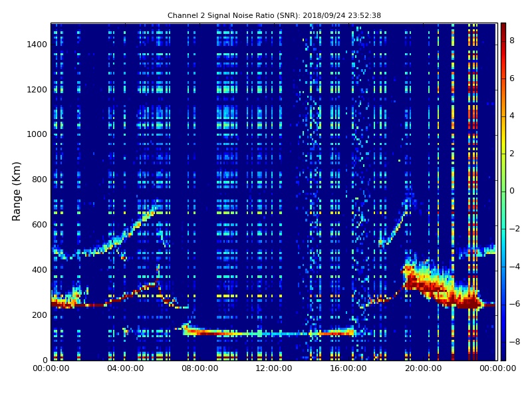Screen dimensions: 532x399
Task: Click the 800 tick label on range axis
Action: click(39, 180)
